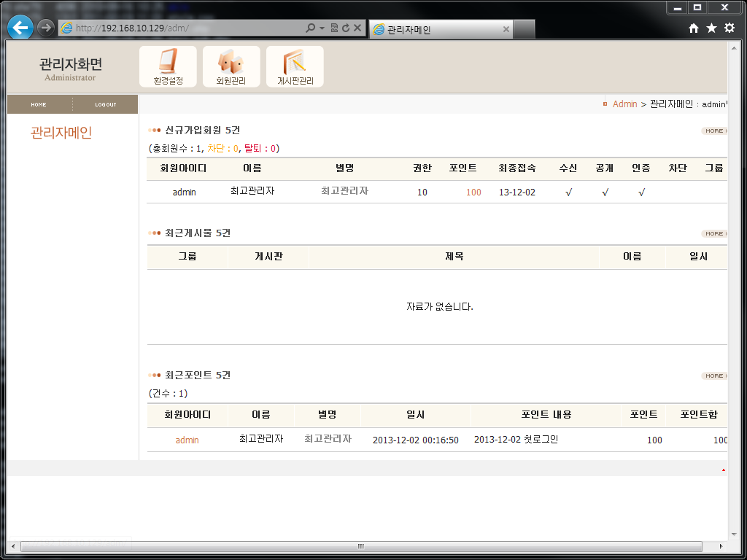Image resolution: width=747 pixels, height=560 pixels.
Task: Go back with the browser back arrow
Action: (x=20, y=28)
